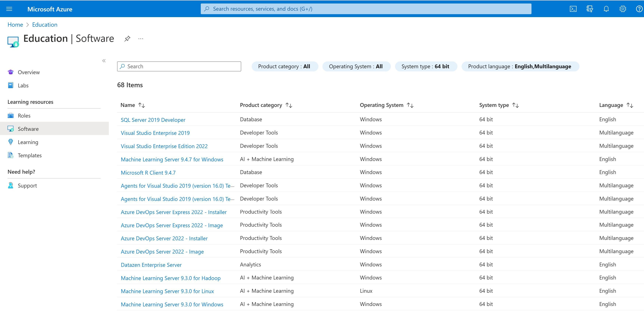This screenshot has width=644, height=315.
Task: Open the Templates menu item
Action: coord(29,155)
